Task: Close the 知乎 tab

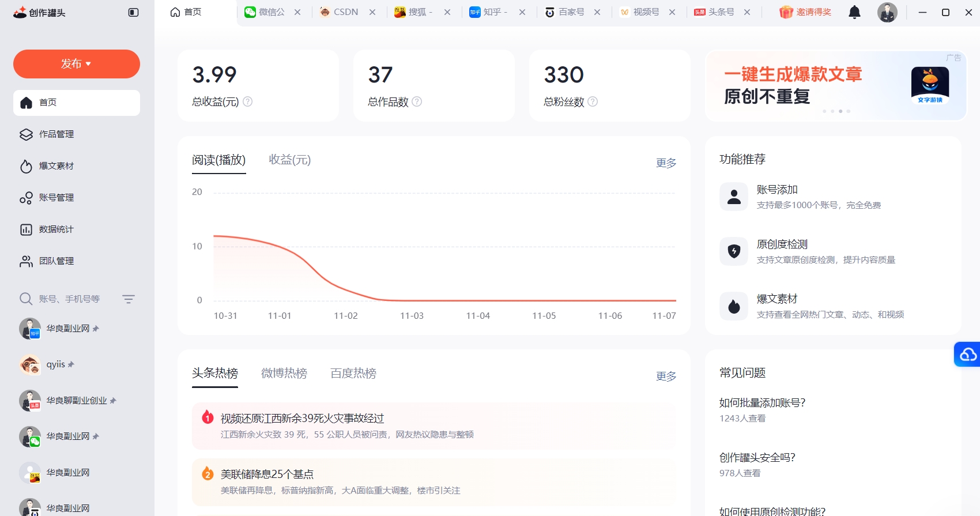Action: point(522,12)
